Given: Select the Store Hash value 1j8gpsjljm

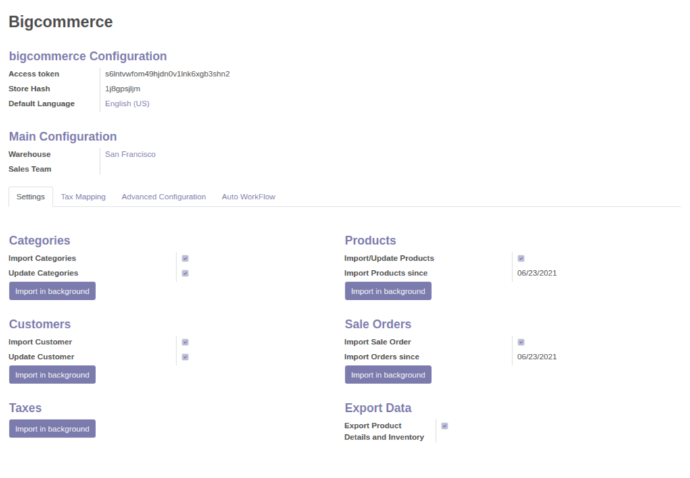Looking at the screenshot, I should [123, 89].
